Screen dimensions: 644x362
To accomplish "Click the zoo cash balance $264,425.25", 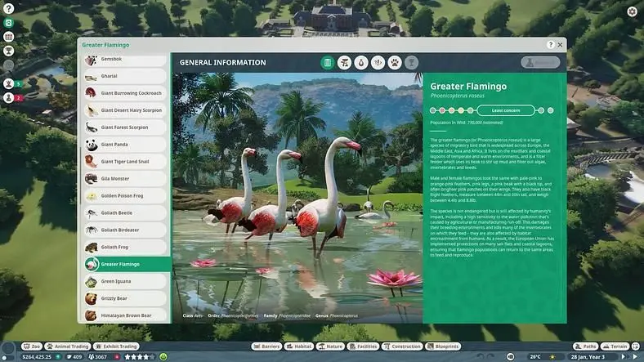I will tap(37, 357).
